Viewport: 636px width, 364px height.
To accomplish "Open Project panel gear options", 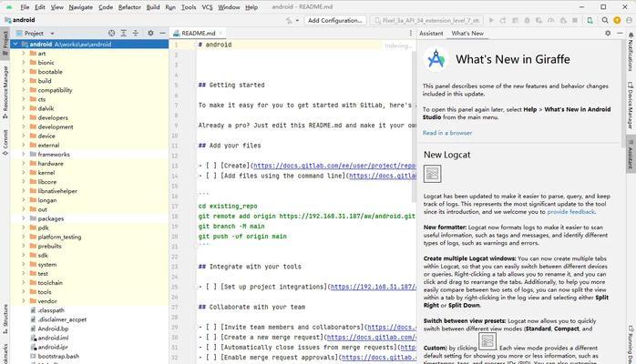I will (150, 33).
